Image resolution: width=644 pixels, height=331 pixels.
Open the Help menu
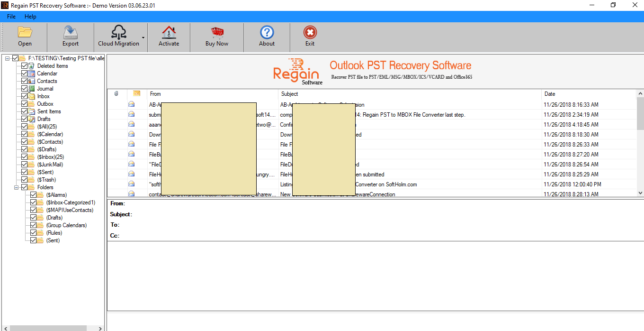tap(30, 16)
